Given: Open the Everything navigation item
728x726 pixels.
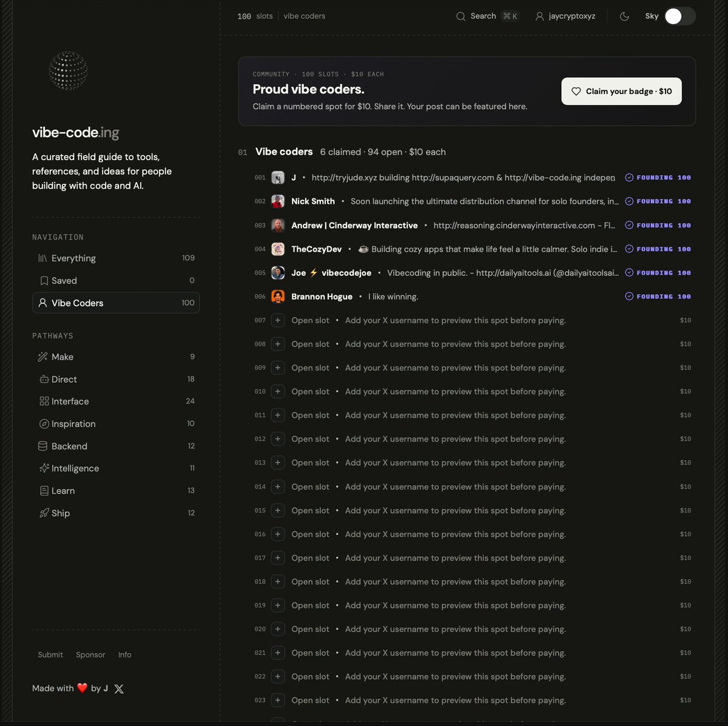Looking at the screenshot, I should click(x=116, y=258).
